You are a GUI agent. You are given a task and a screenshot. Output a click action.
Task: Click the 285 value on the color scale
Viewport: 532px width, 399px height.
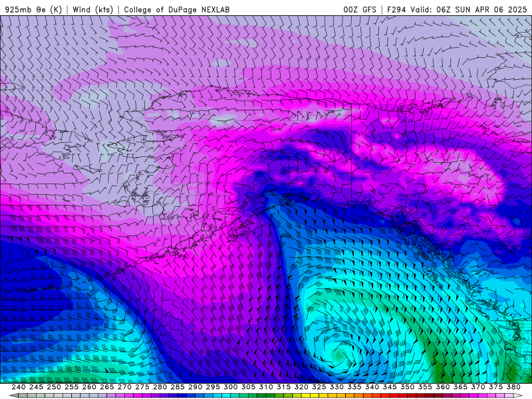[x=178, y=387]
